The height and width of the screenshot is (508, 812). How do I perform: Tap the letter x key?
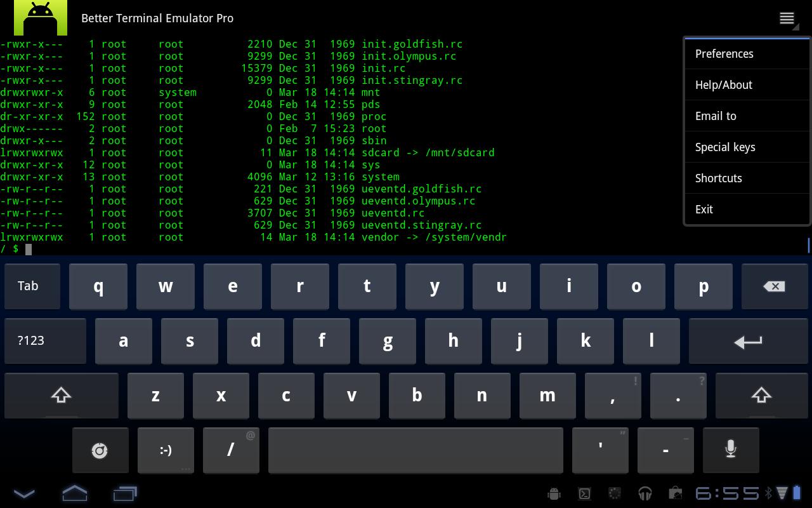point(221,396)
